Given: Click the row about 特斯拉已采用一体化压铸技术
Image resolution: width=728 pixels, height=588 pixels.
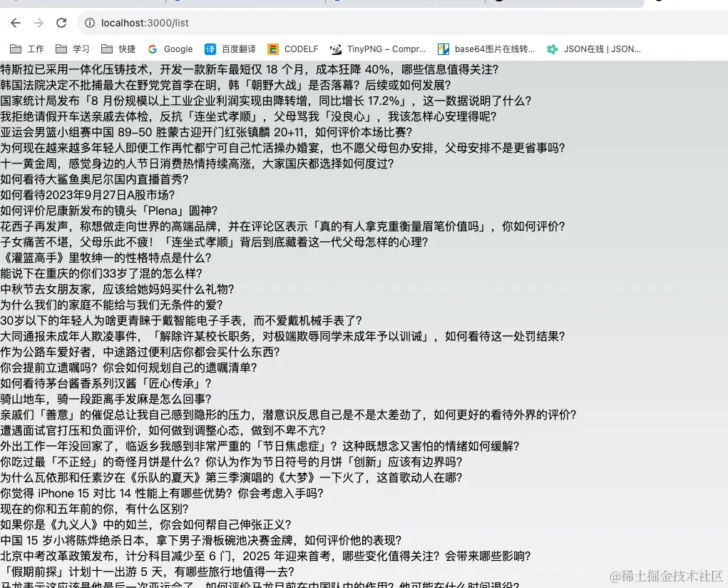Looking at the screenshot, I should [250, 70].
